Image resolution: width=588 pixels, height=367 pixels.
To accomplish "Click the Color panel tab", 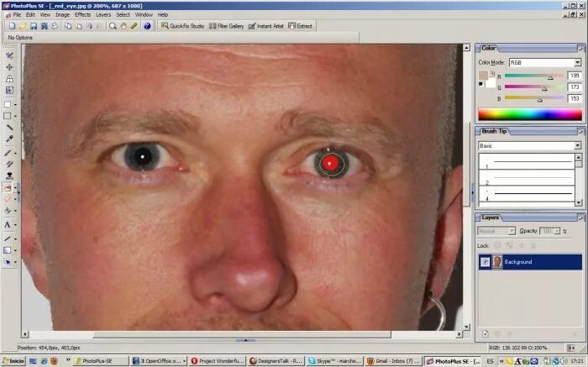I will point(488,48).
